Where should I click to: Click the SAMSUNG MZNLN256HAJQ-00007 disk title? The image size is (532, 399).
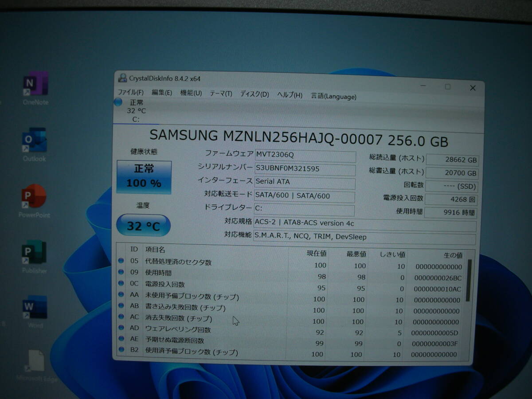[298, 139]
